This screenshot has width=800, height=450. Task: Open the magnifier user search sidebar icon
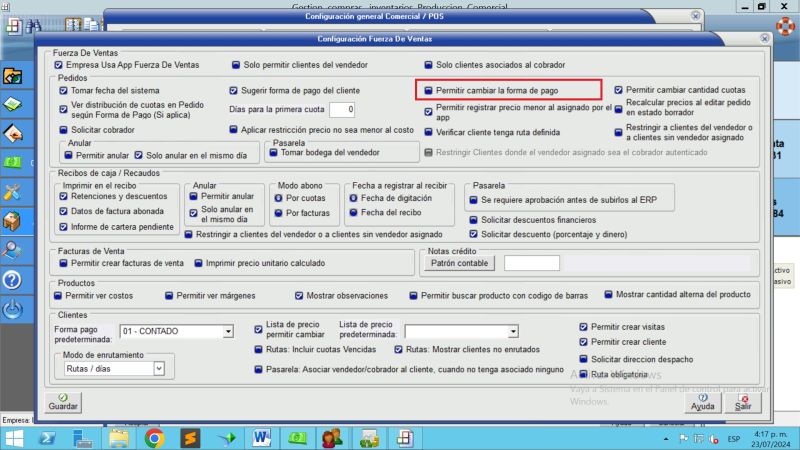tap(14, 250)
